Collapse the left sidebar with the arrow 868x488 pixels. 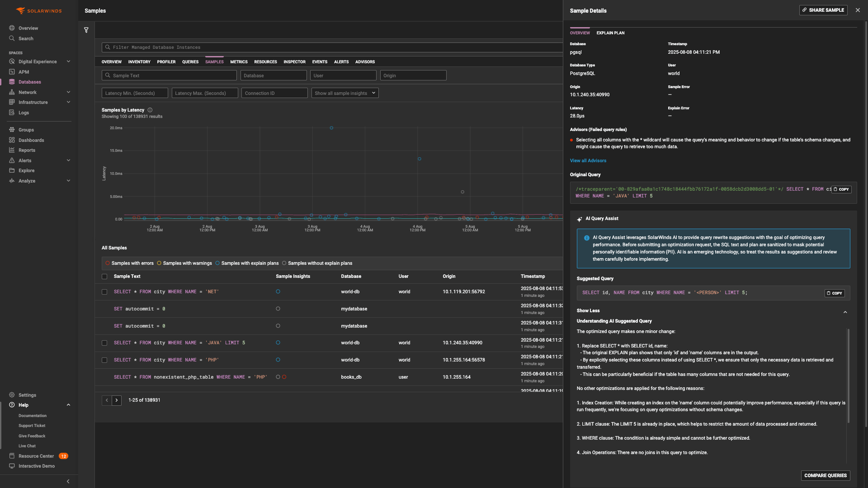pyautogui.click(x=68, y=482)
